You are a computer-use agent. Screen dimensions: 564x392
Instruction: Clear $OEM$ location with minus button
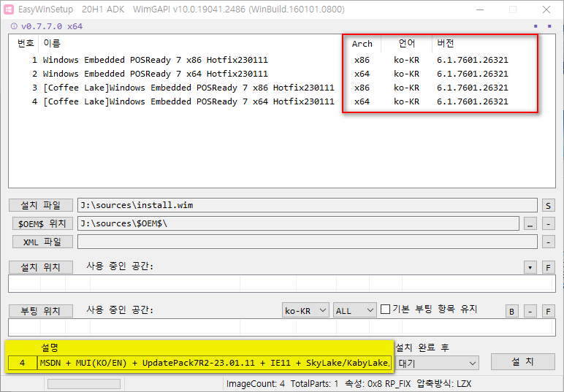click(548, 224)
